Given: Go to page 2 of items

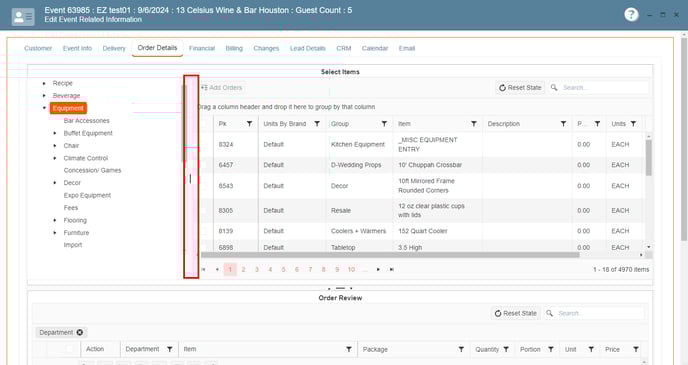Looking at the screenshot, I should [244, 269].
